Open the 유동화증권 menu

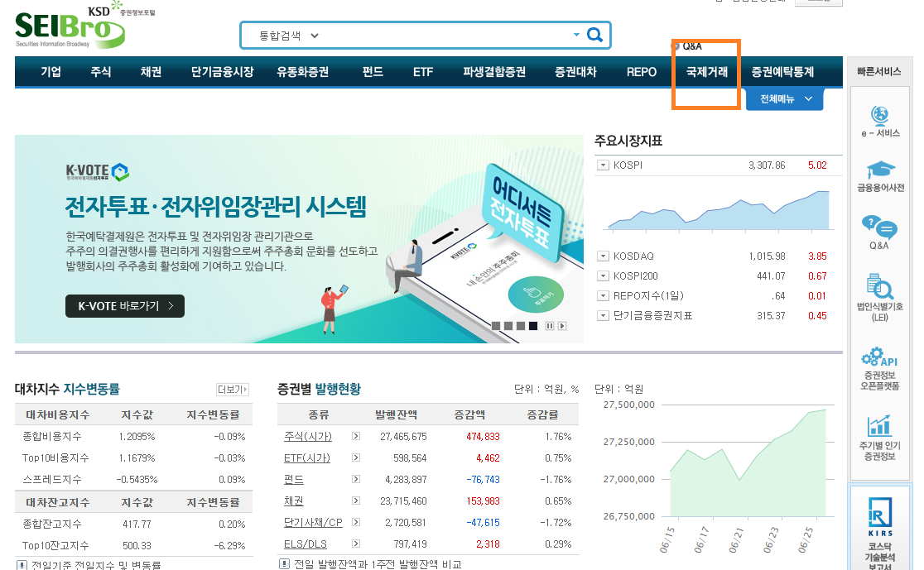[x=302, y=72]
